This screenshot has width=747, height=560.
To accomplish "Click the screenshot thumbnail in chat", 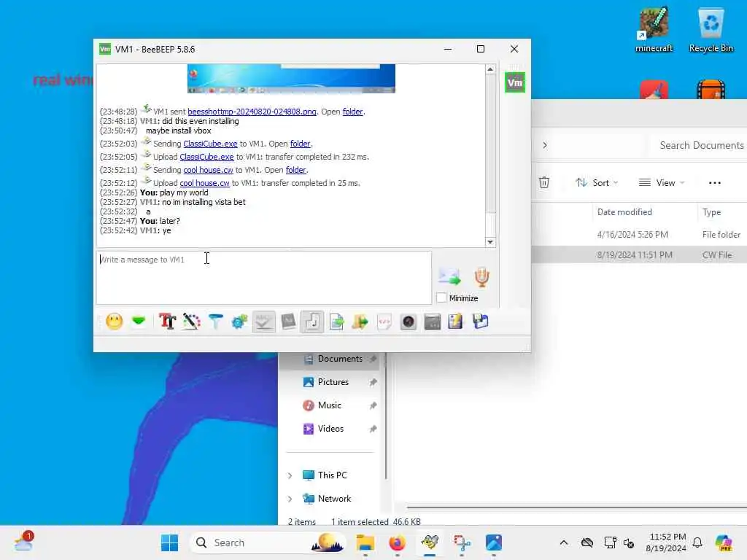I will point(291,79).
